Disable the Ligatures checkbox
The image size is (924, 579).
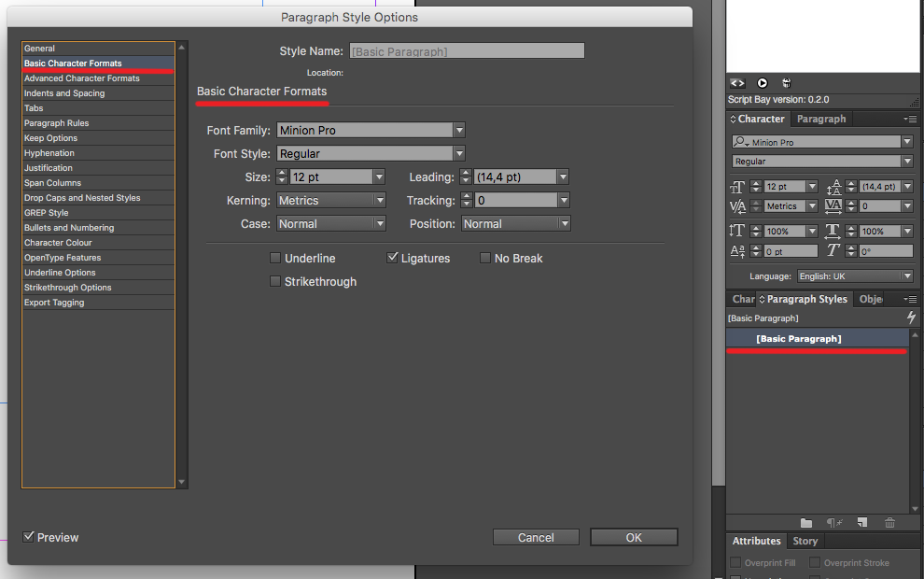click(x=392, y=258)
